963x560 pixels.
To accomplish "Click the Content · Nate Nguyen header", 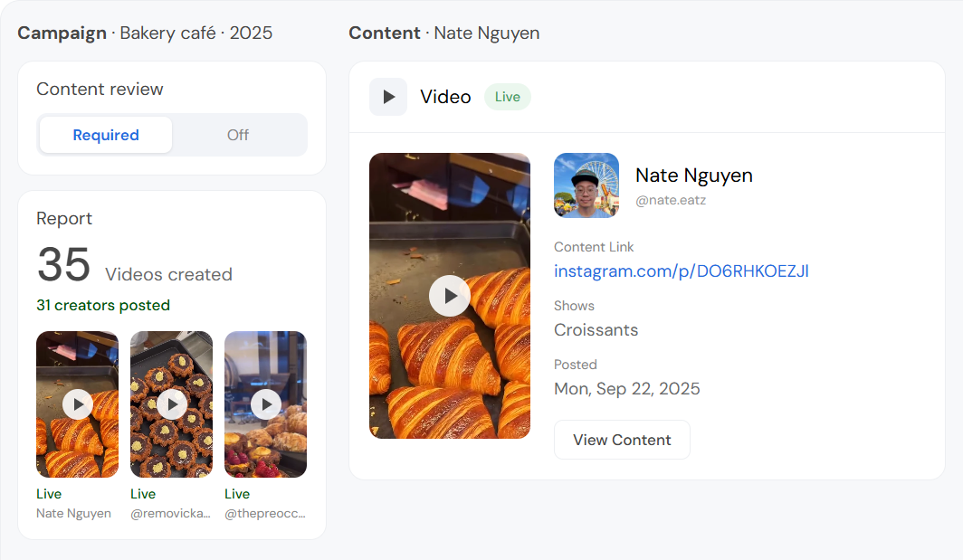I will (444, 33).
